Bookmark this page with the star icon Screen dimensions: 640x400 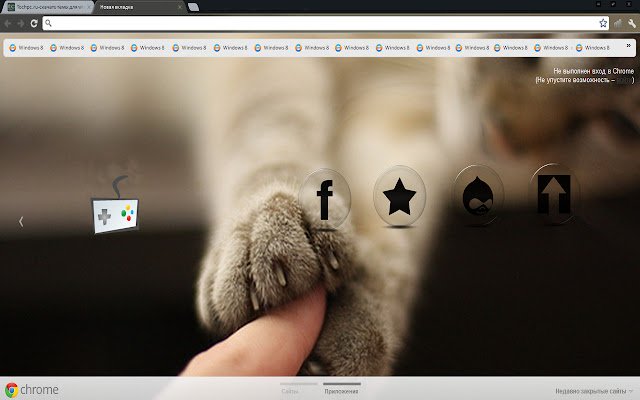(x=603, y=23)
